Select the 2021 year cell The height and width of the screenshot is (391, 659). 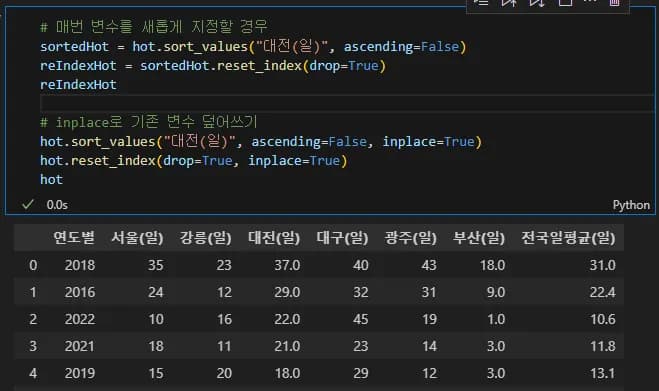[x=80, y=346]
